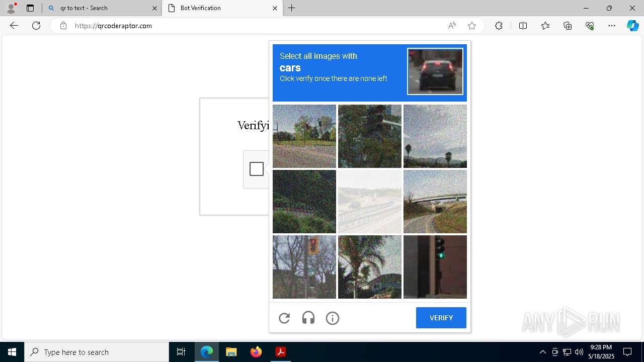This screenshot has height=362, width=644.
Task: Launch Copilot sidebar
Action: pos(632,26)
